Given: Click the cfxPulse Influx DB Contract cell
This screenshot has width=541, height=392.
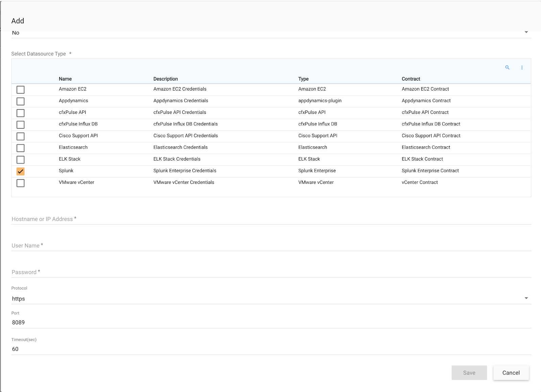Looking at the screenshot, I should tap(431, 124).
